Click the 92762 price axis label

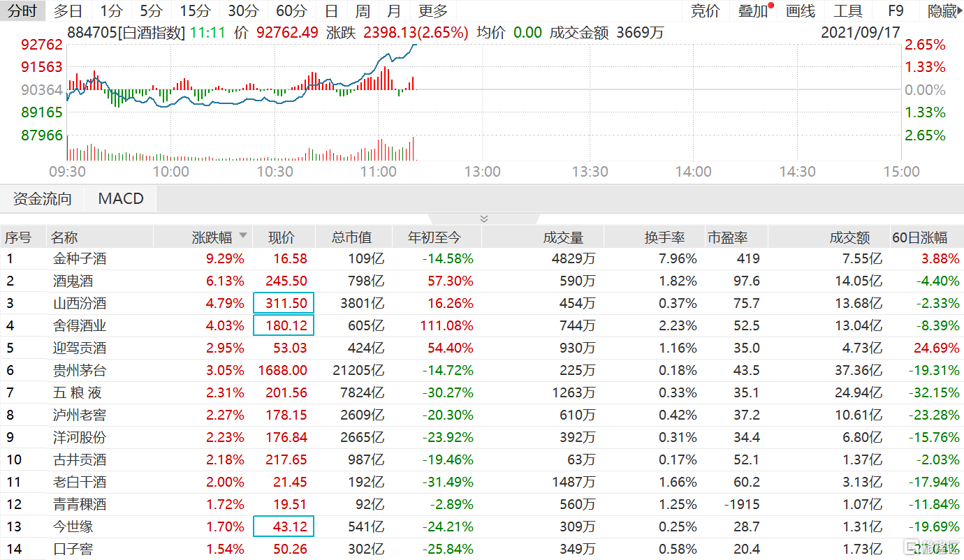(x=42, y=45)
